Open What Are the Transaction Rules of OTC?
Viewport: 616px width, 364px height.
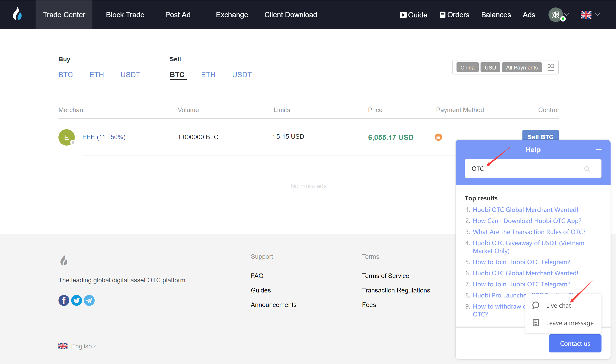click(x=529, y=232)
